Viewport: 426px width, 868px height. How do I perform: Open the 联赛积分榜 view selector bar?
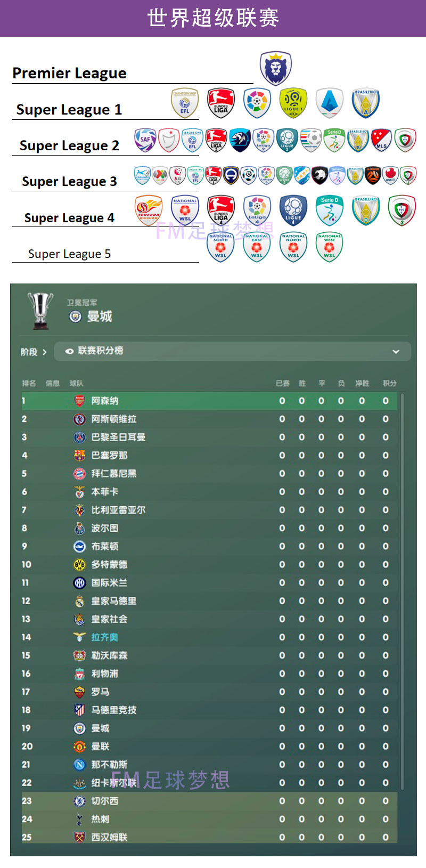233,352
